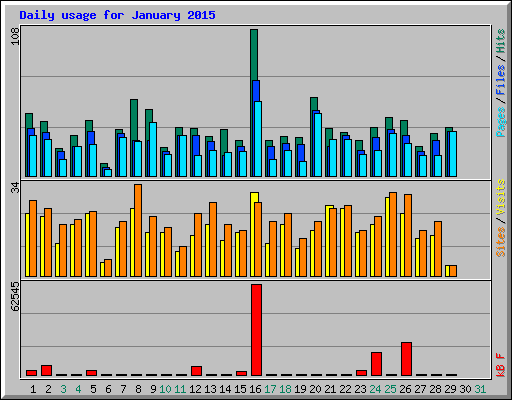The height and width of the screenshot is (400, 512).
Task: Select the orange visits bar for day 8
Action: click(138, 230)
